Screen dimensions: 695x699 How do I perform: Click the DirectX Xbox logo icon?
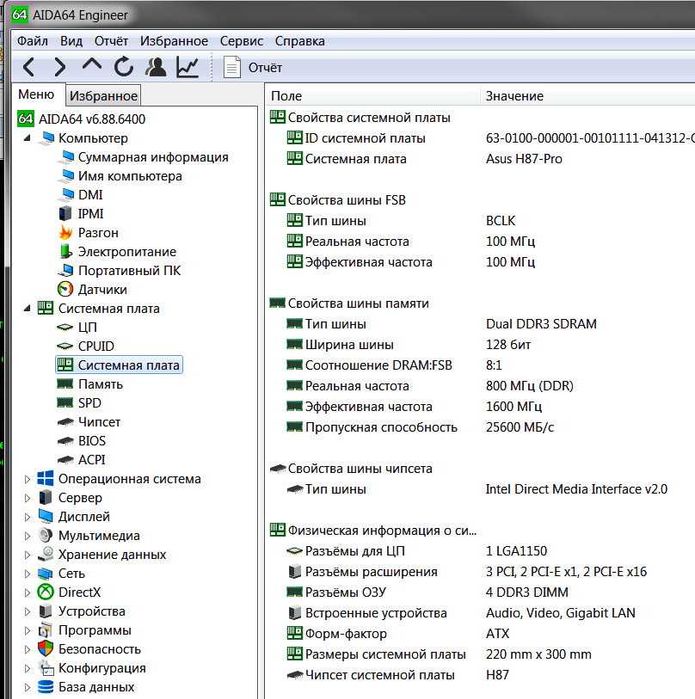[45, 592]
